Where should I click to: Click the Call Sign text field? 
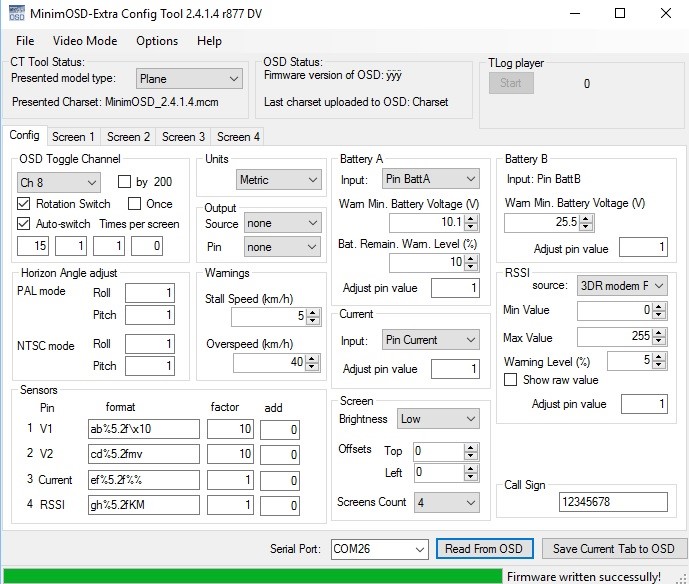[612, 502]
